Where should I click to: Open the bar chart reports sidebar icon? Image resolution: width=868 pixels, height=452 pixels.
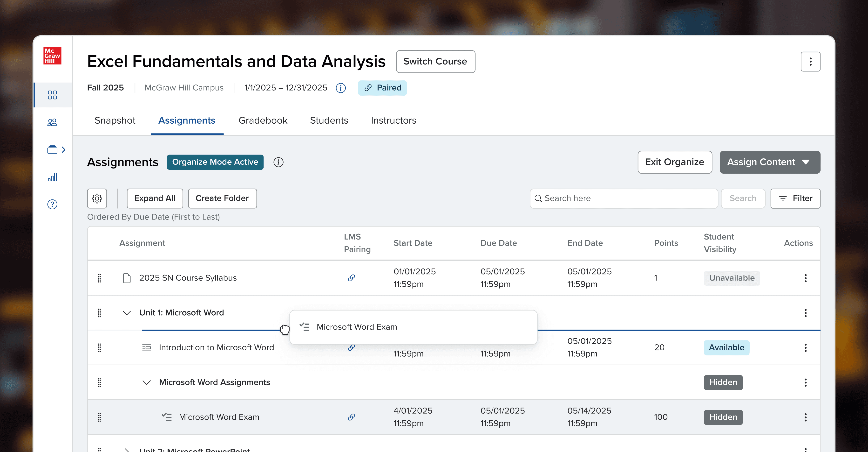(52, 177)
